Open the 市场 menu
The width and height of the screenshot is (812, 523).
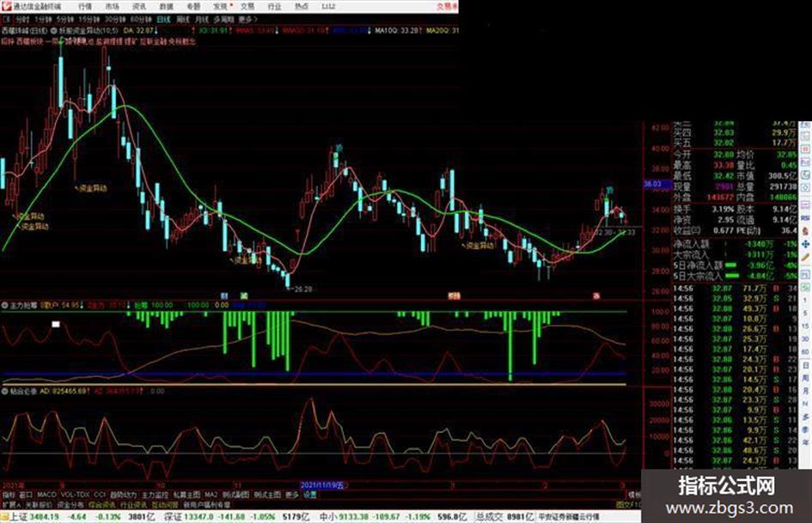(112, 7)
